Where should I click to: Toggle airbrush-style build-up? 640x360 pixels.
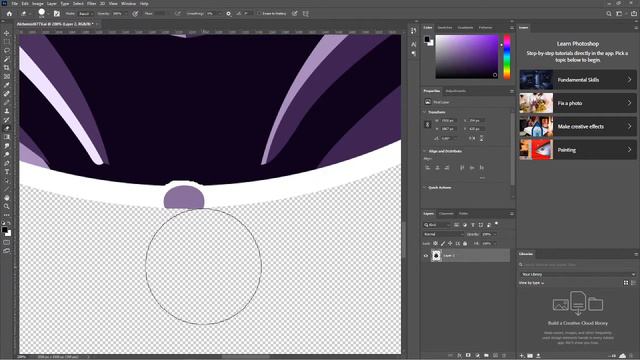[178, 13]
